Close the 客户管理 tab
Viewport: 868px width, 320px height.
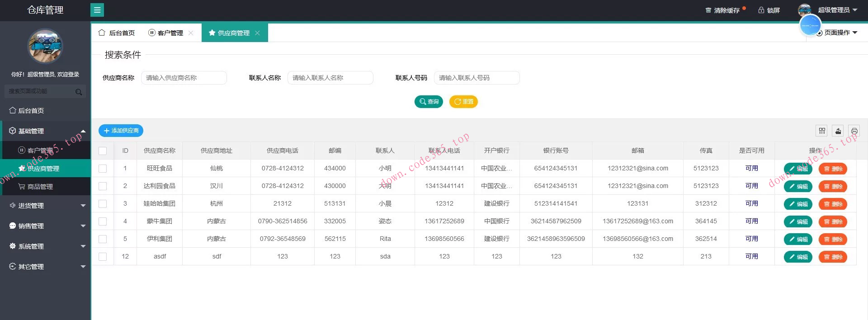tap(191, 33)
